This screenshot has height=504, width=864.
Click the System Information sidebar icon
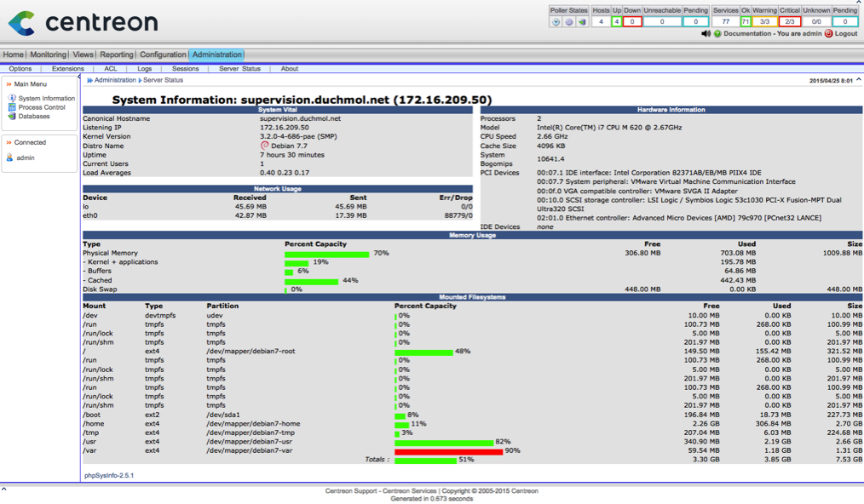click(12, 99)
